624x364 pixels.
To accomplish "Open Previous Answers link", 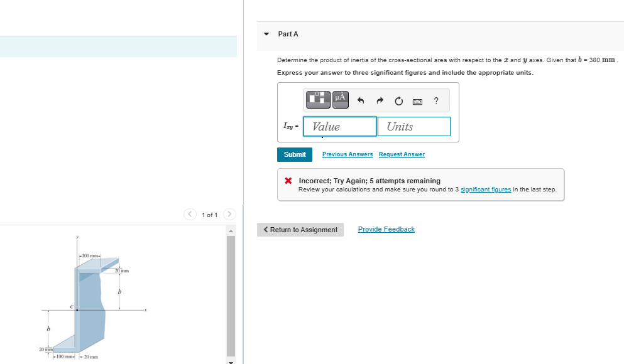I will coord(348,154).
